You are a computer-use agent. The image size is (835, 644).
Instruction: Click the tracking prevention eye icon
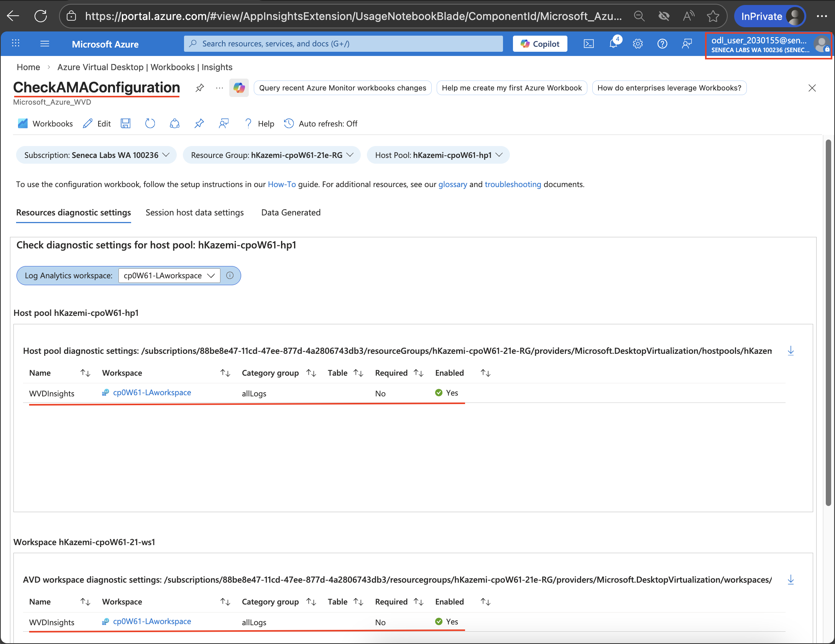[664, 16]
